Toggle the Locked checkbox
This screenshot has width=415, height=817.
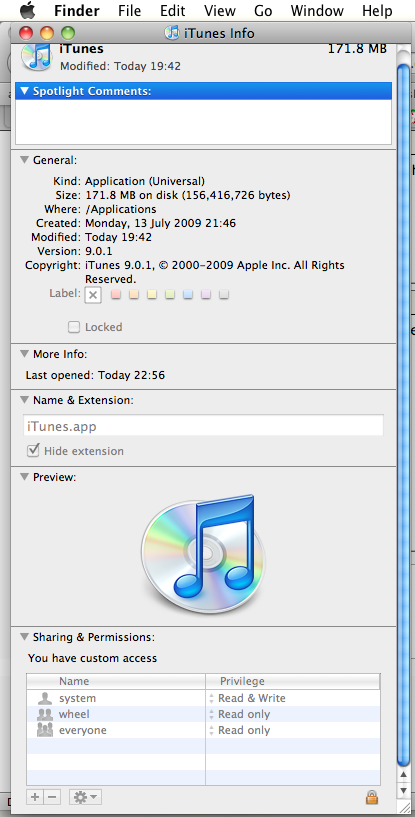pyautogui.click(x=74, y=327)
